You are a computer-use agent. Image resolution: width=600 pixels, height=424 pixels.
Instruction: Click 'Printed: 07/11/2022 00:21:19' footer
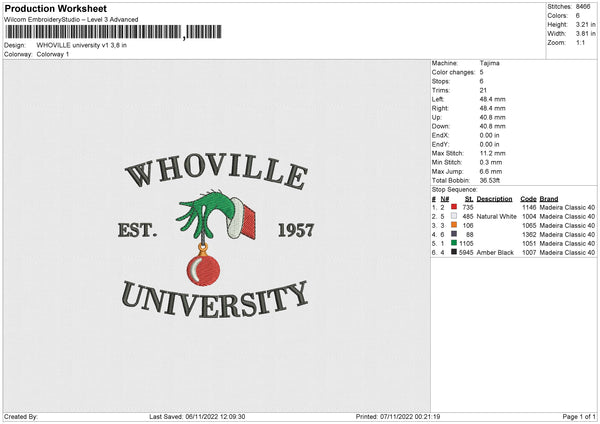click(398, 417)
